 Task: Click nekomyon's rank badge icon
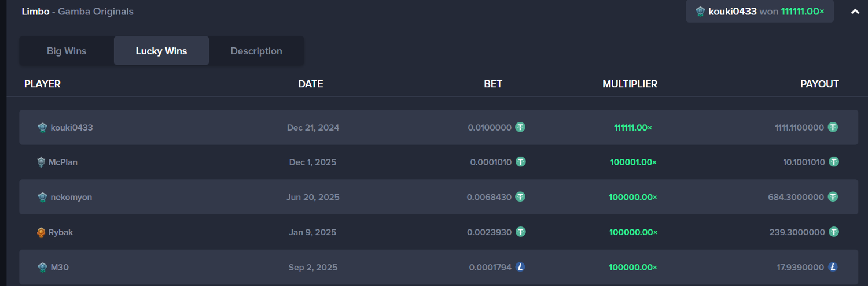[x=42, y=198]
